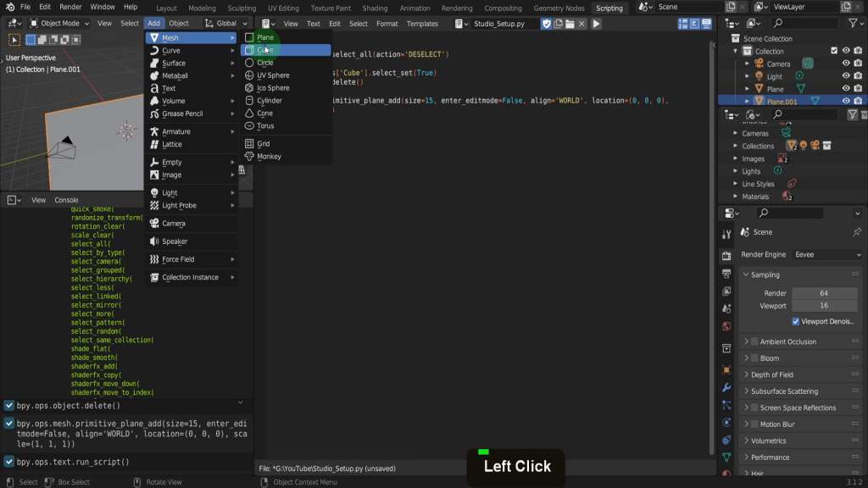The width and height of the screenshot is (868, 488).
Task: Toggle line numbers display in text editor
Action: [682, 24]
